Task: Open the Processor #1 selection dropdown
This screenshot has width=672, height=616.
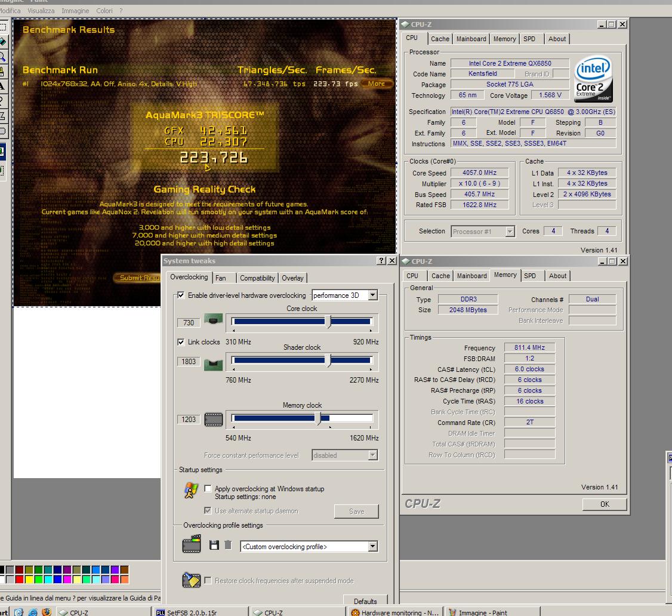Action: click(x=510, y=232)
